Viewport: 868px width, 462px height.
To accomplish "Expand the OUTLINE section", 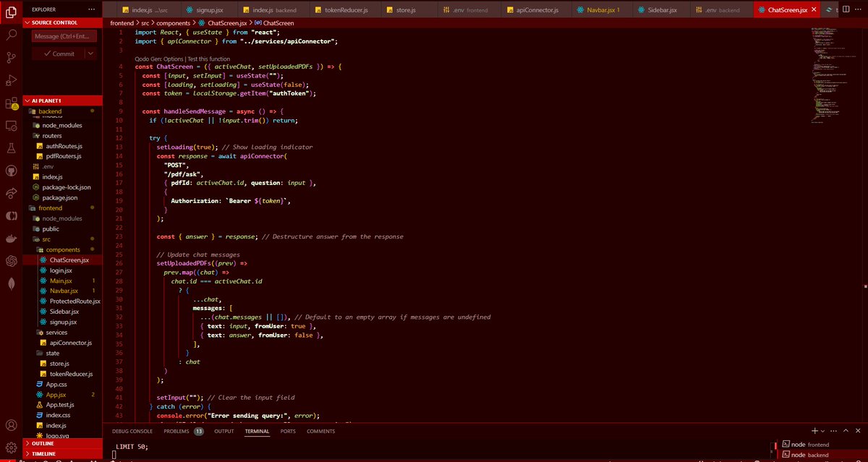I will (x=43, y=443).
